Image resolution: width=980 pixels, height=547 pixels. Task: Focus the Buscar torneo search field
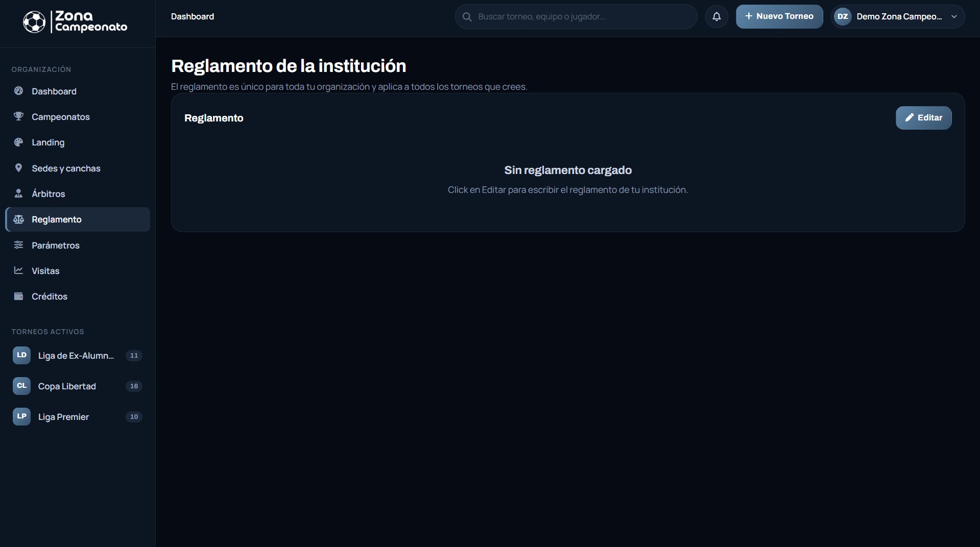[x=576, y=17]
